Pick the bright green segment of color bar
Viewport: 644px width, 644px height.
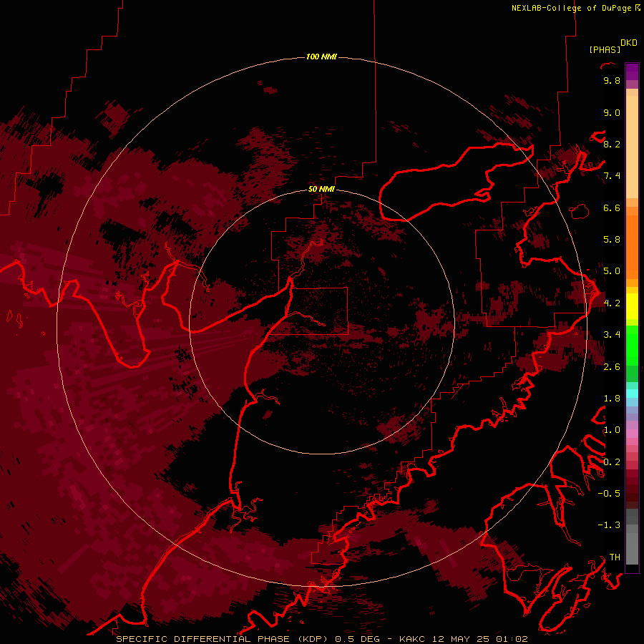(x=632, y=346)
